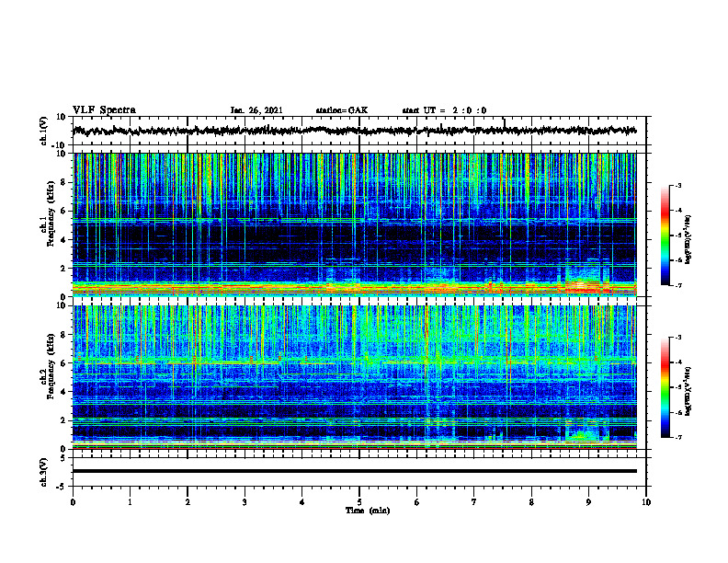Click ch.1 spectrogram frequency tick "2"
The height and width of the screenshot is (563, 728).
pyautogui.click(x=63, y=269)
